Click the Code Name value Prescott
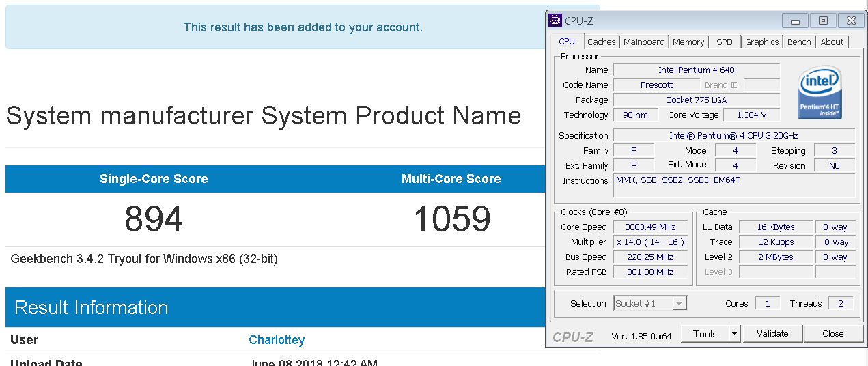The width and height of the screenshot is (868, 366). [x=656, y=85]
